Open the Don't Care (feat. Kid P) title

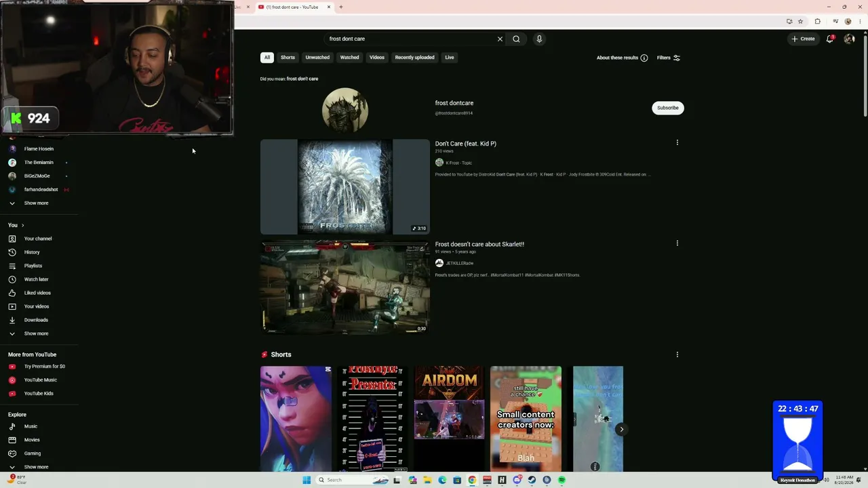pos(466,144)
